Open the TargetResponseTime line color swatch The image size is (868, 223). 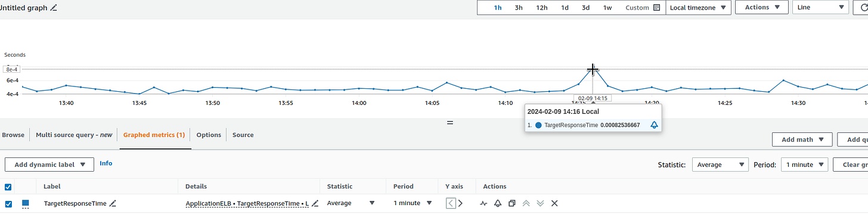26,204
